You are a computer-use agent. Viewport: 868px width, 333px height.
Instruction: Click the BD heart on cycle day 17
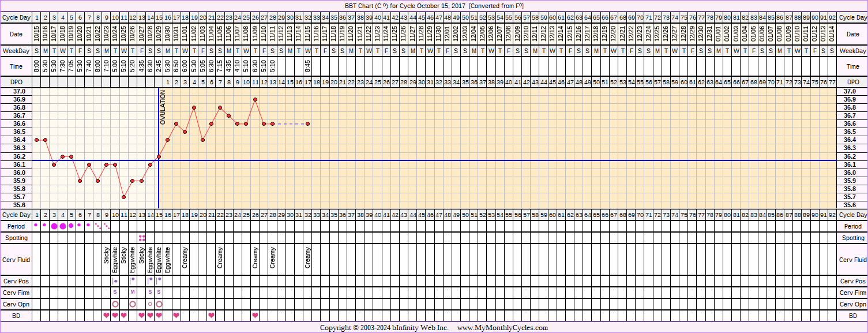point(176,315)
